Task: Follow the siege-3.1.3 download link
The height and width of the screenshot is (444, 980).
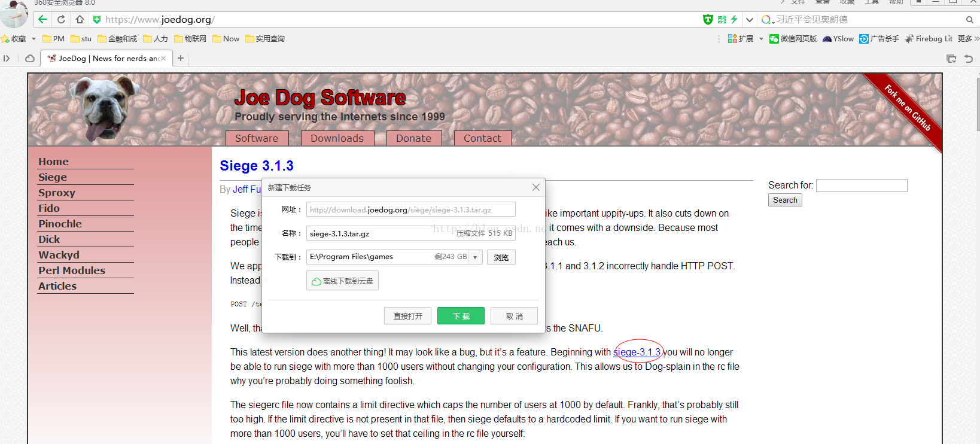Action: pos(637,352)
